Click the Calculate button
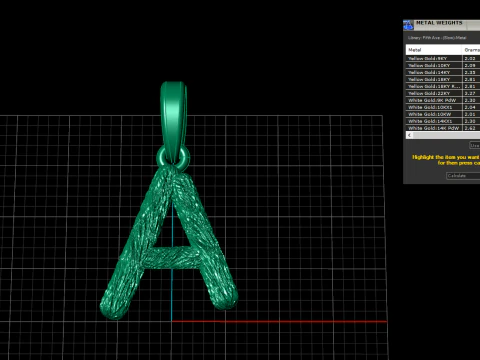Viewport: 480px width, 360px height. [x=463, y=176]
